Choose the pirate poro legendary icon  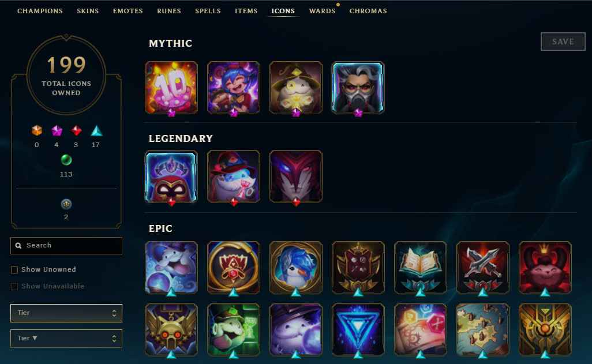(x=233, y=177)
